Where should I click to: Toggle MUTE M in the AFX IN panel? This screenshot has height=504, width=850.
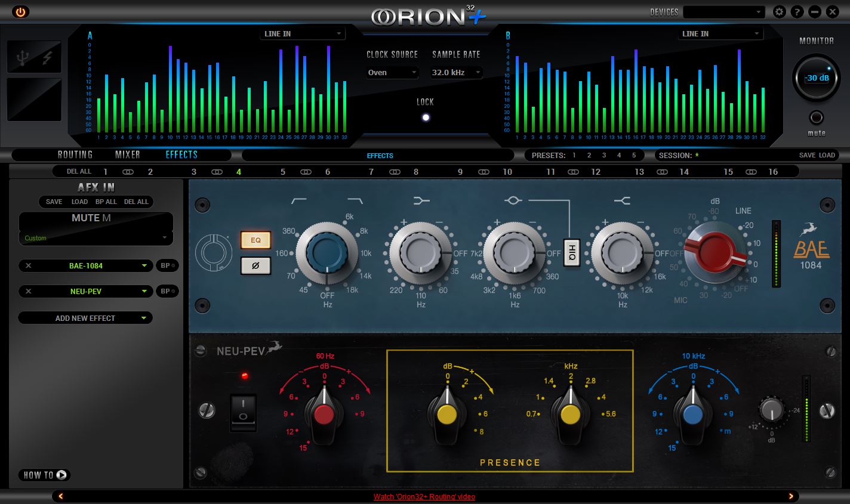point(91,218)
